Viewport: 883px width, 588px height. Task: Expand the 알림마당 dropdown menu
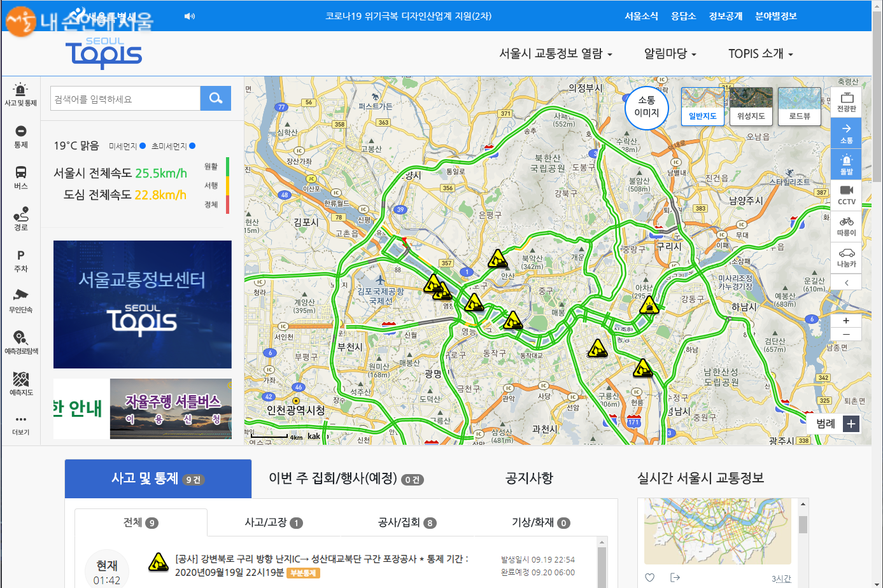[670, 54]
